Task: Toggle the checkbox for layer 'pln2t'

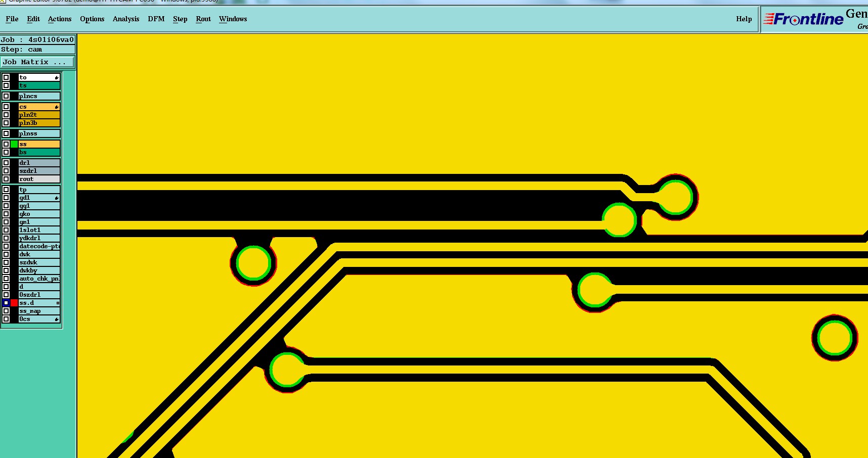Action: point(6,115)
